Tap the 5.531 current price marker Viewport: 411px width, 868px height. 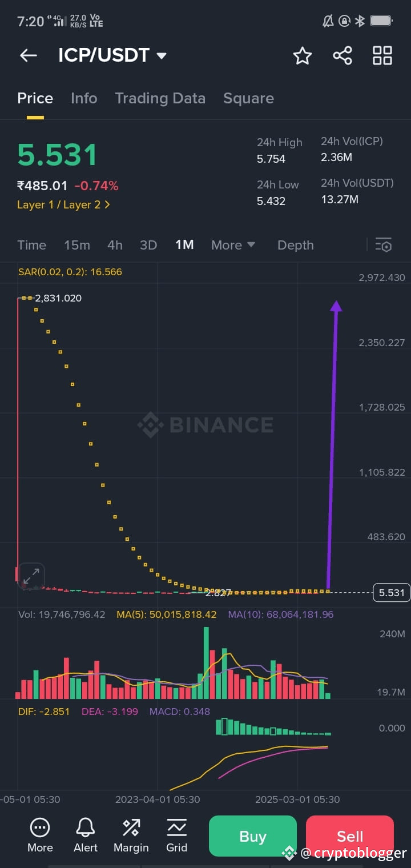point(392,593)
